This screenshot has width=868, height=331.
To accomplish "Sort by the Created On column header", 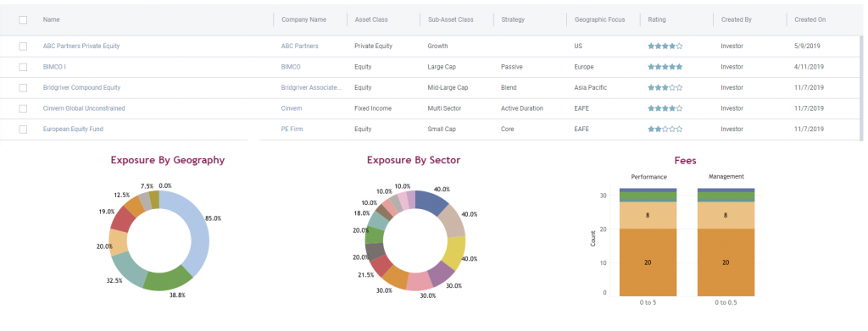I will coord(810,19).
